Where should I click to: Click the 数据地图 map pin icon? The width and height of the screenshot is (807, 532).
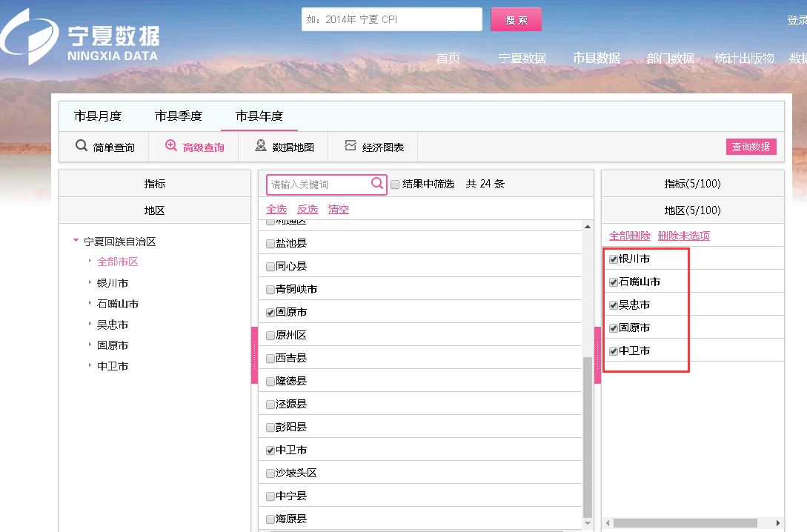click(x=261, y=146)
